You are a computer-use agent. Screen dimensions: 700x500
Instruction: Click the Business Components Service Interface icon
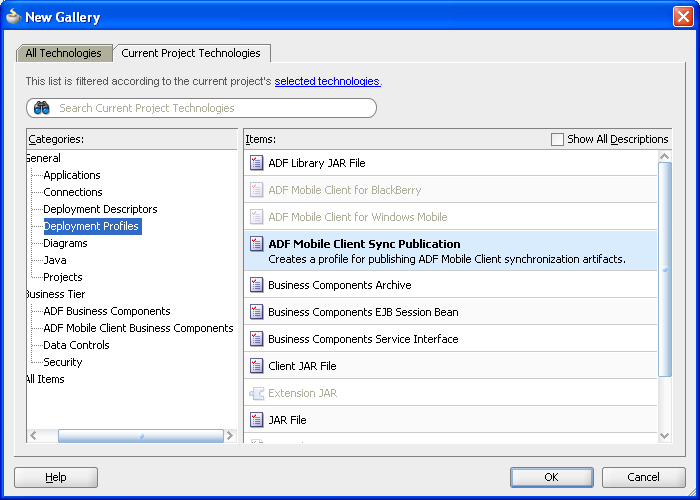[256, 339]
